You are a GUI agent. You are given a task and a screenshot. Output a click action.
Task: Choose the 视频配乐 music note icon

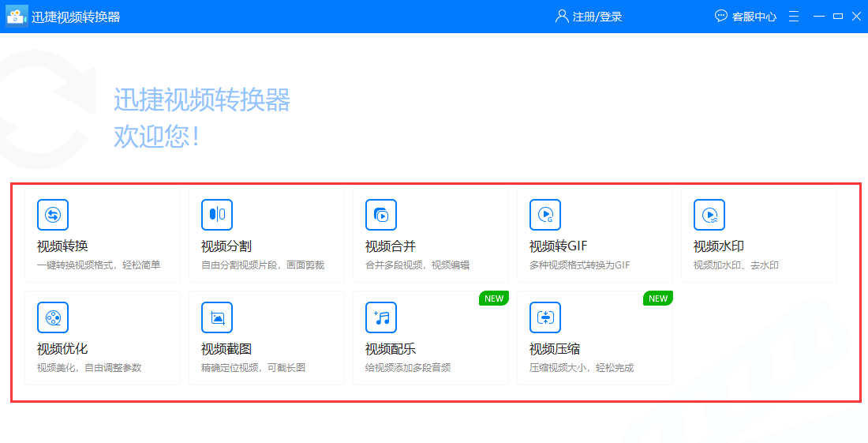[381, 317]
